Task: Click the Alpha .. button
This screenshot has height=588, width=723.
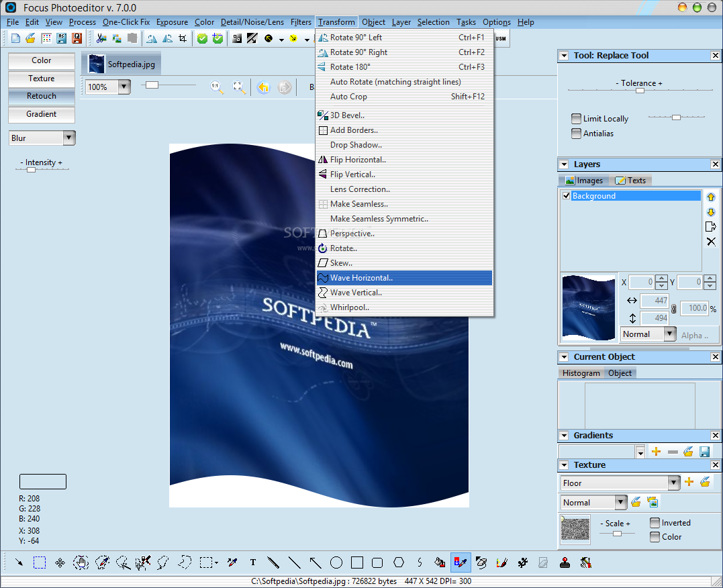Action: click(694, 335)
